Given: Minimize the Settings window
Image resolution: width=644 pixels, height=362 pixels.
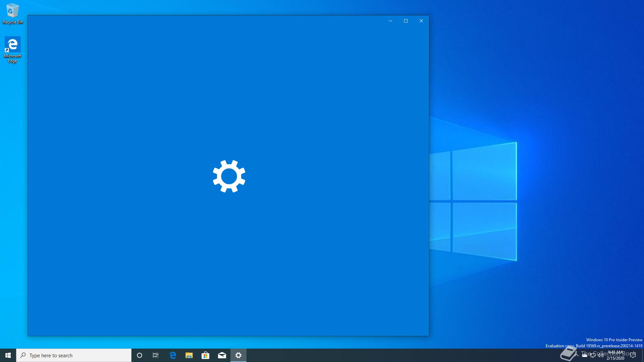Looking at the screenshot, I should click(390, 21).
